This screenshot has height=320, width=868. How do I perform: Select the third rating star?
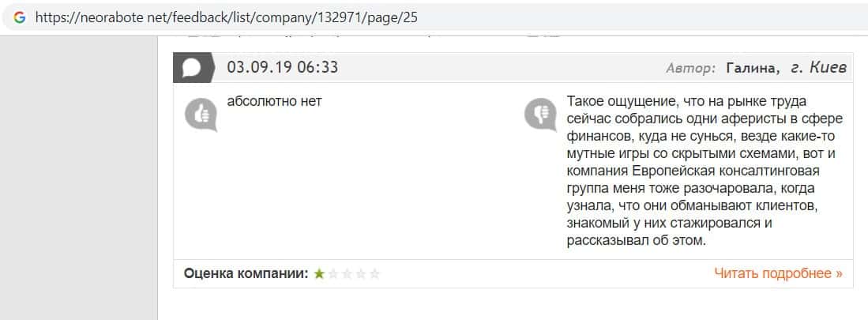click(347, 274)
